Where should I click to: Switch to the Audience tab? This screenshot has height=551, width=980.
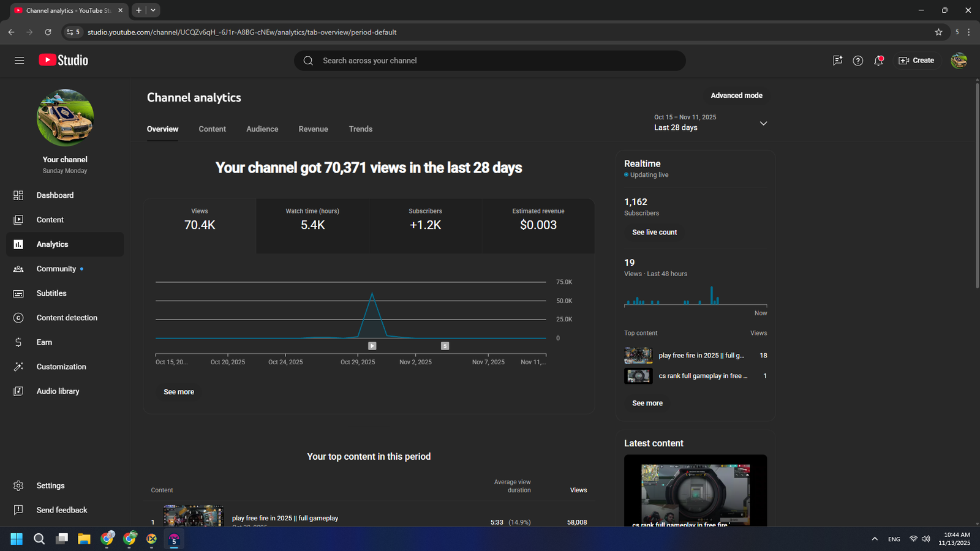(x=262, y=129)
